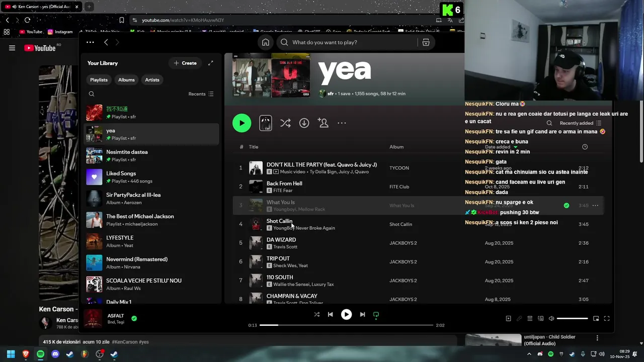The width and height of the screenshot is (644, 362).
Task: Show hidden system tray icons
Action: click(x=529, y=354)
